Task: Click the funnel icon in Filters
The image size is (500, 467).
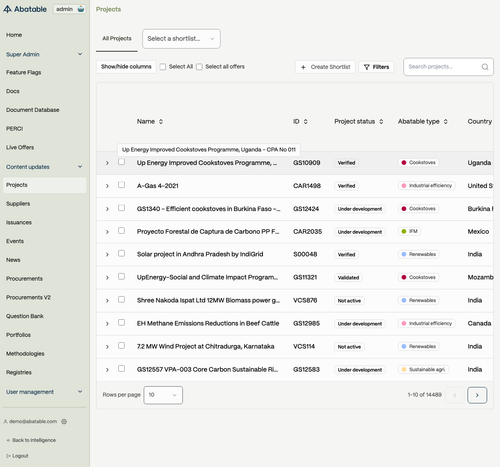Action: tap(367, 67)
